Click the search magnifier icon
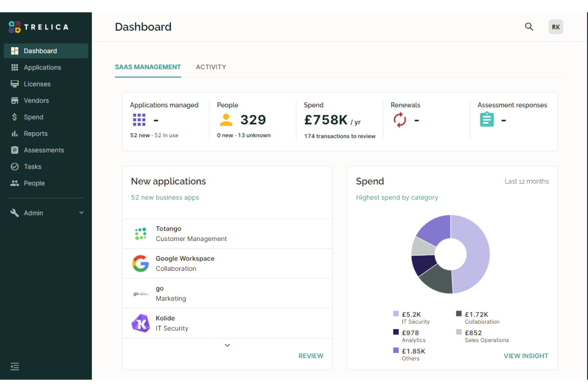Viewport: 588px width, 392px height. (x=529, y=27)
